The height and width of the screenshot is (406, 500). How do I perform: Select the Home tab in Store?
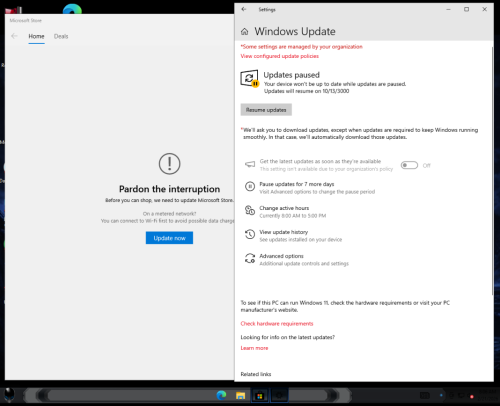click(x=36, y=36)
